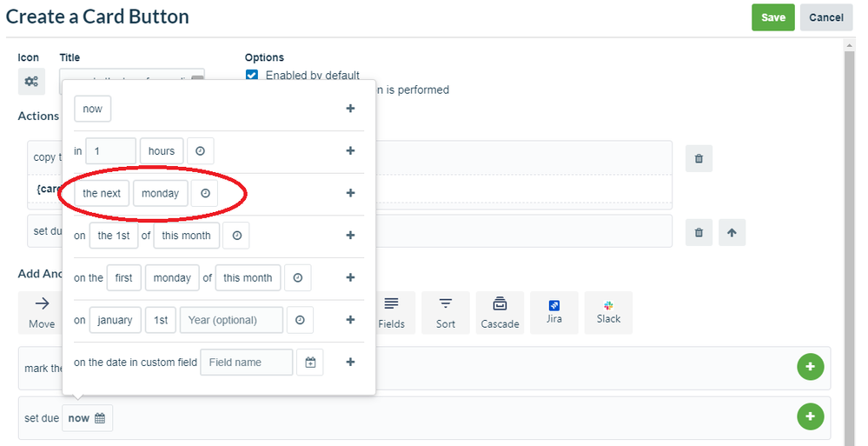Open the Sort actions tab

(x=445, y=312)
